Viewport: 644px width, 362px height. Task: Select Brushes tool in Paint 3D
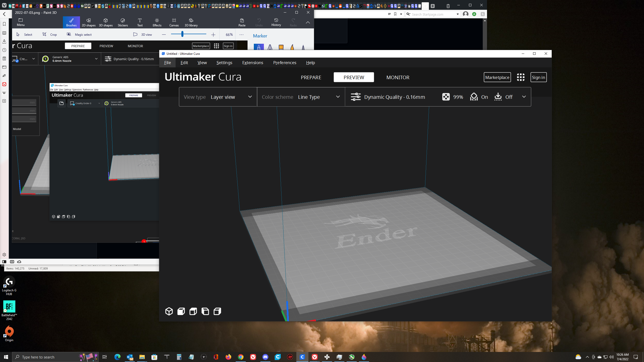click(x=71, y=22)
